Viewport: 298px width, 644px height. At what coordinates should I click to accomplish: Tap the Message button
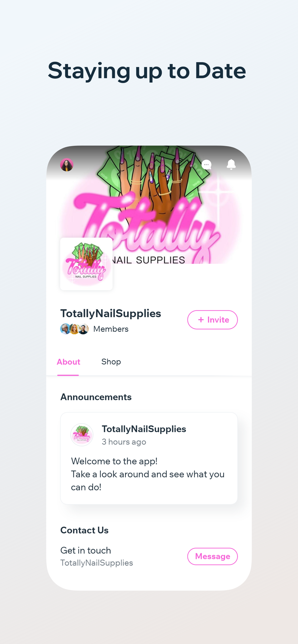pyautogui.click(x=213, y=556)
